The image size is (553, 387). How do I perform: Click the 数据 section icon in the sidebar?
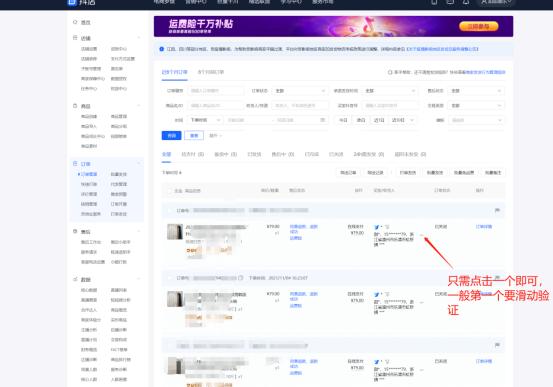coord(75,279)
